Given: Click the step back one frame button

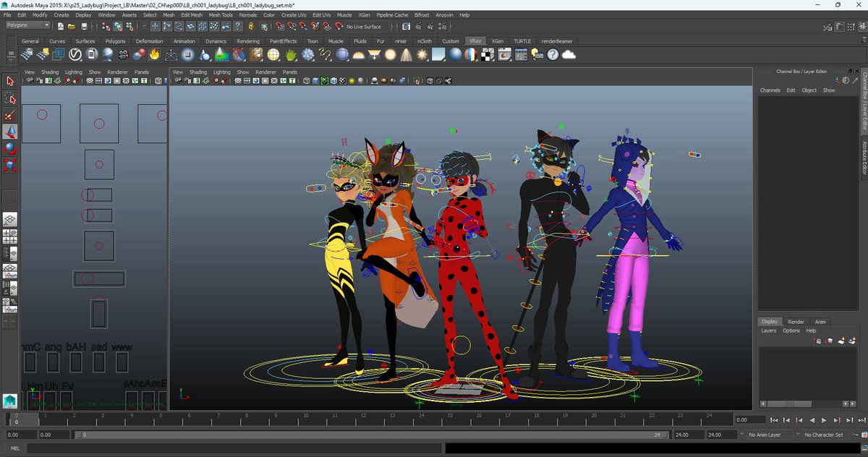Looking at the screenshot, I should point(786,420).
